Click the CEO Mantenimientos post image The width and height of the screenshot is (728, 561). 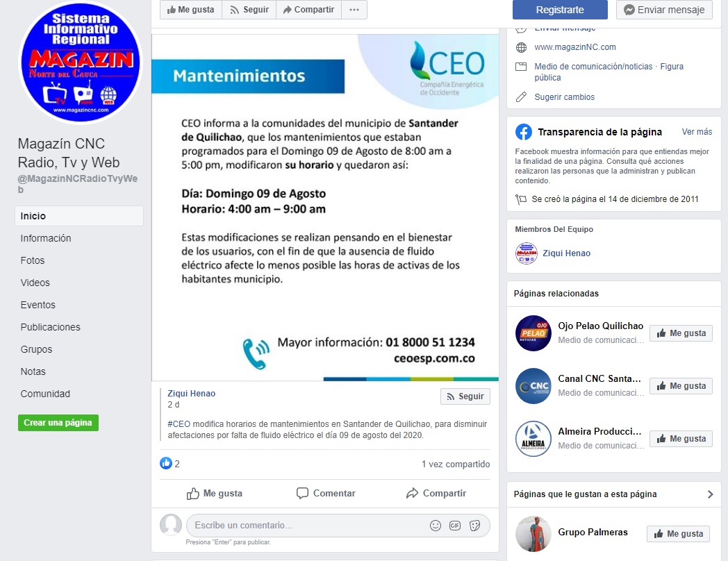325,208
